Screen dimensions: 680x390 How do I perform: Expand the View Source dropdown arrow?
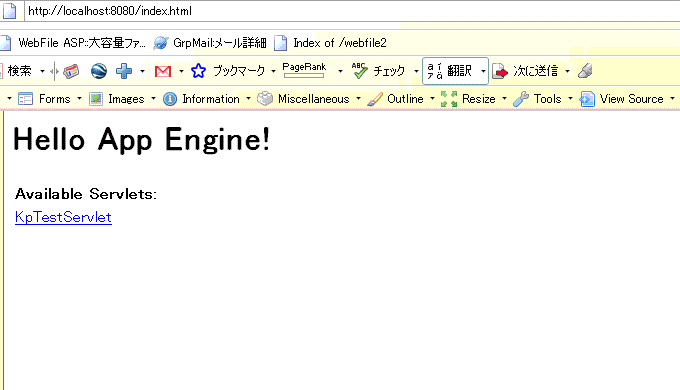(672, 99)
